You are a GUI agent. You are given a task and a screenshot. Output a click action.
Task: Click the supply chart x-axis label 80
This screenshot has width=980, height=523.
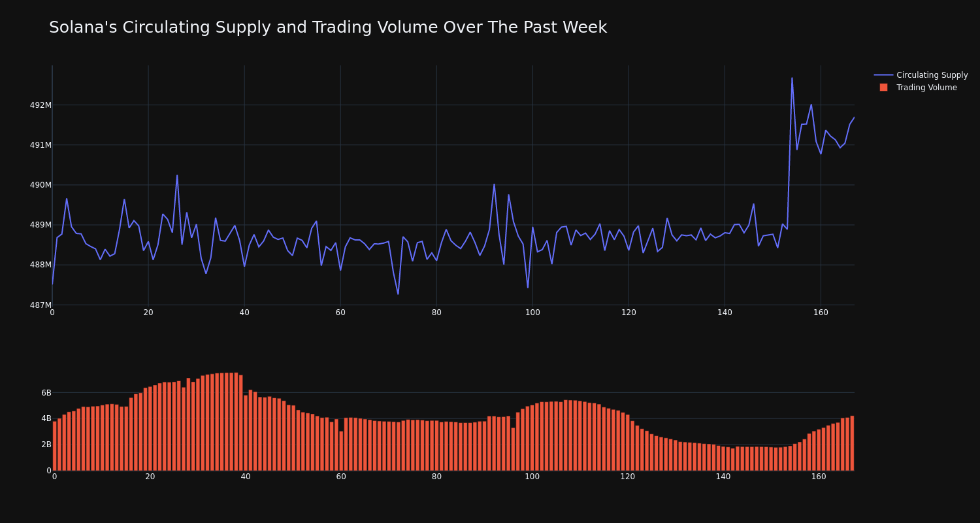(x=436, y=312)
